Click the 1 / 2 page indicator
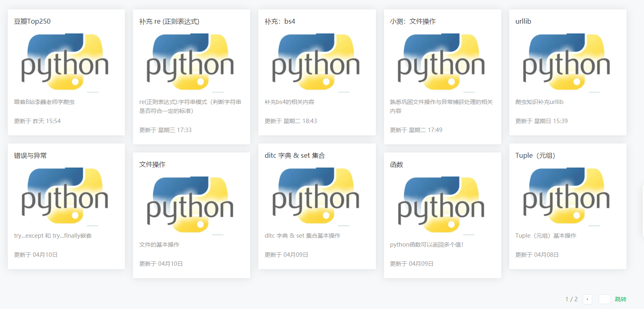The width and height of the screenshot is (644, 309). 571,299
